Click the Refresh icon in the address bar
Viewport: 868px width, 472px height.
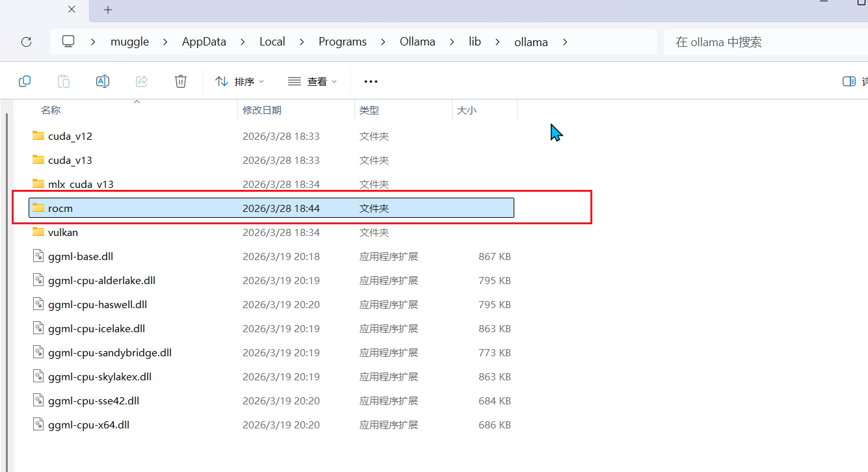pyautogui.click(x=27, y=42)
